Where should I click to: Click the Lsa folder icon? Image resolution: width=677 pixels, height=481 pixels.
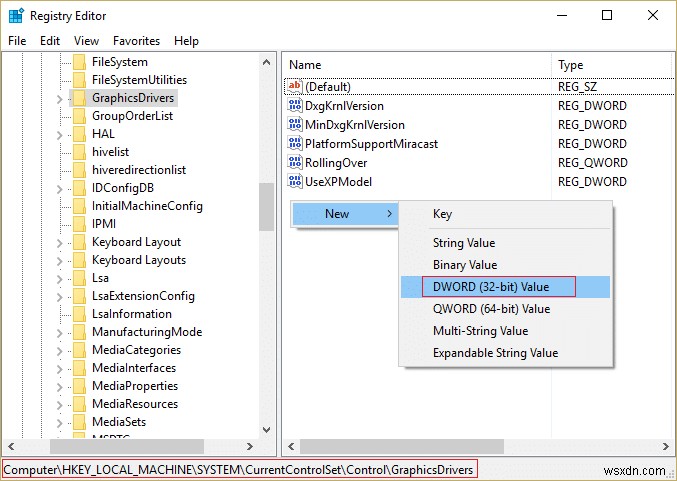[x=79, y=278]
